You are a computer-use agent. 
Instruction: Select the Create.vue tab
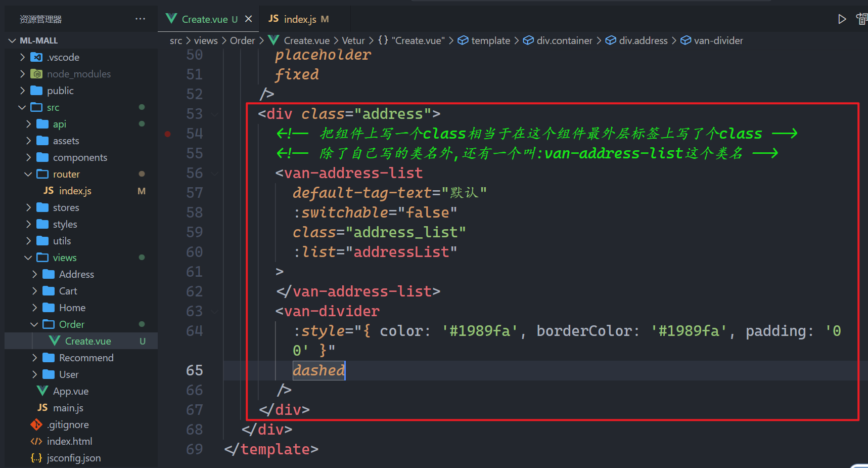click(x=208, y=19)
